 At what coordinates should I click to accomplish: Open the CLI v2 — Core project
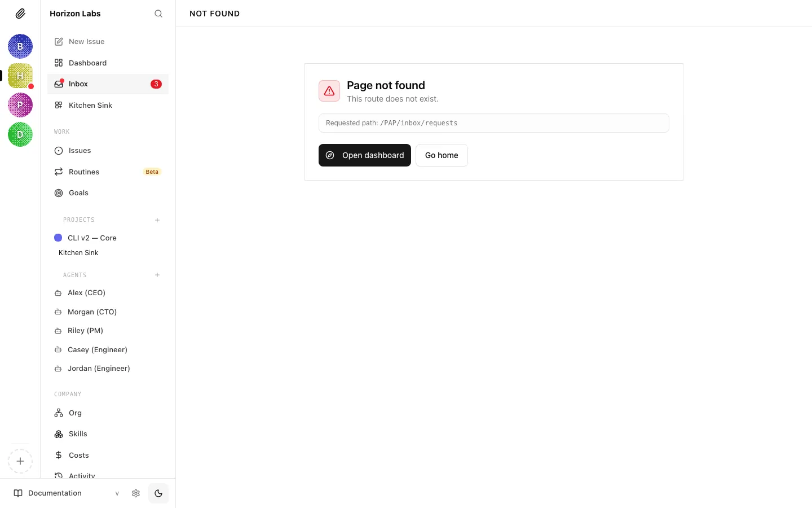(x=108, y=238)
